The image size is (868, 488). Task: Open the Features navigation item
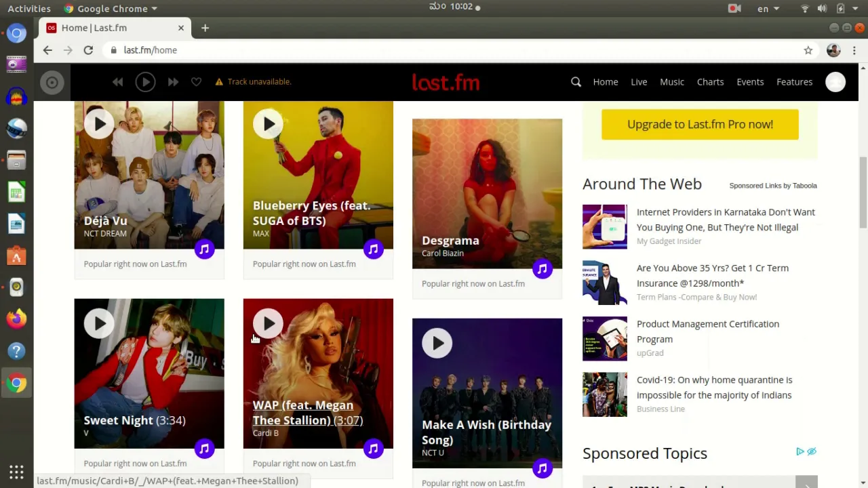794,82
